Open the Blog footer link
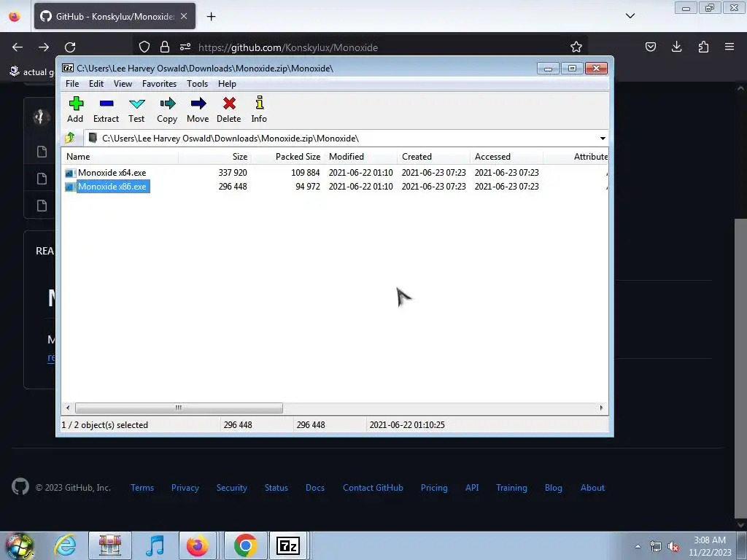This screenshot has width=747, height=560. pyautogui.click(x=554, y=488)
